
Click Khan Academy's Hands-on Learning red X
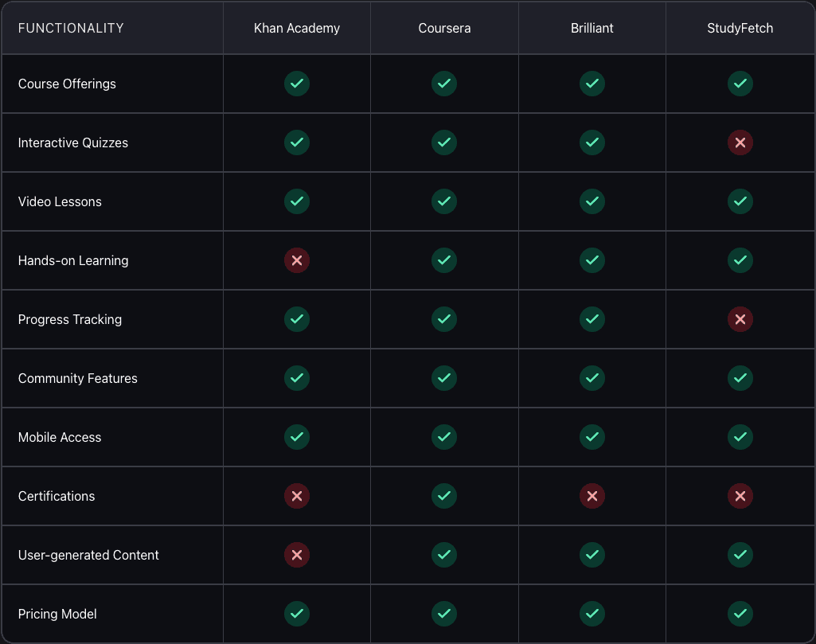pyautogui.click(x=297, y=260)
